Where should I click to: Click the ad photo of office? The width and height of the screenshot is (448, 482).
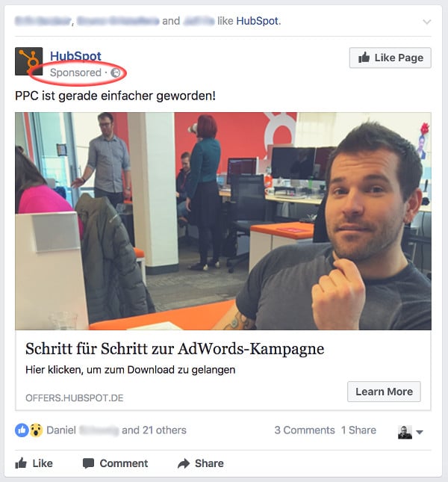pos(223,221)
